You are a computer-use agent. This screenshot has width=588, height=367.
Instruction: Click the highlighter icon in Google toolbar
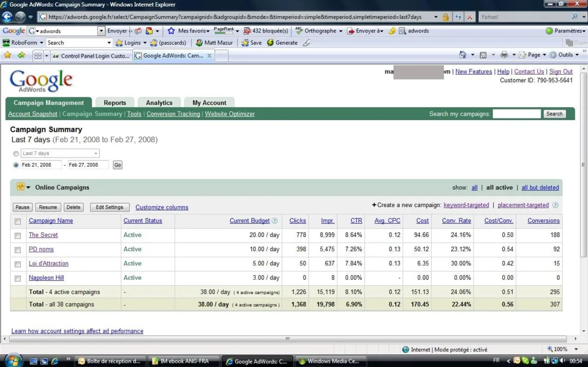392,30
